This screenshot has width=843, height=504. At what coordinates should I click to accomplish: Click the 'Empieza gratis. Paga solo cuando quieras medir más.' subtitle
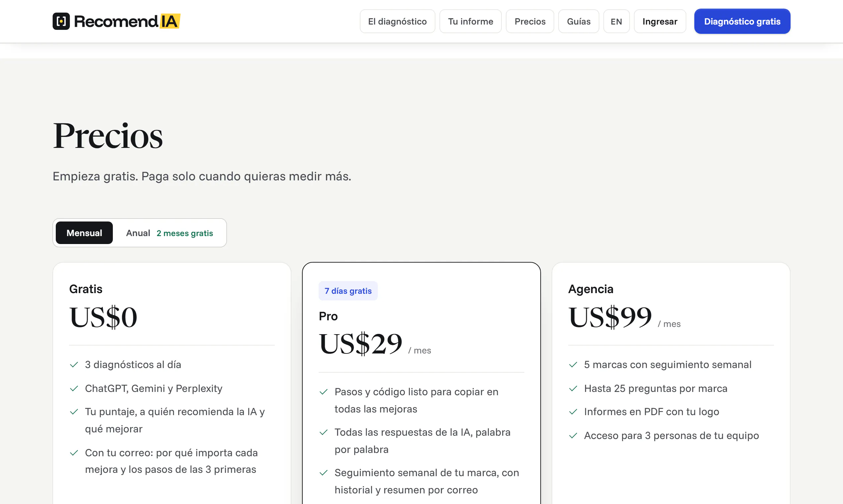pos(202,176)
